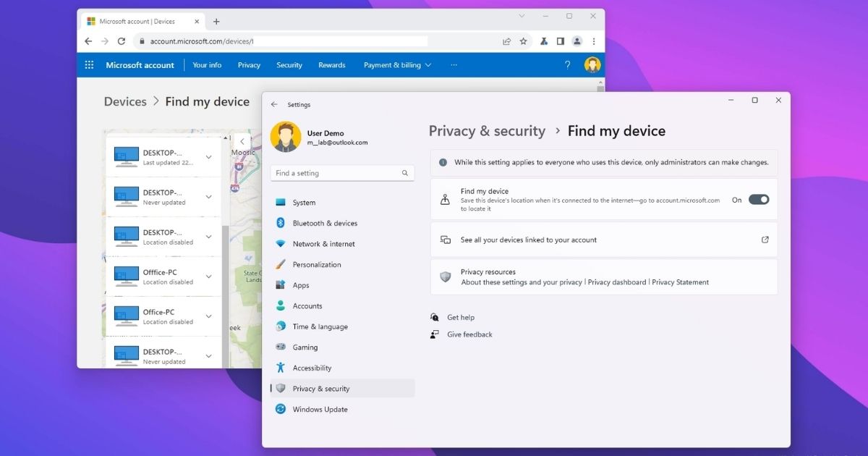
Task: Open System settings icon in sidebar
Action: click(281, 203)
